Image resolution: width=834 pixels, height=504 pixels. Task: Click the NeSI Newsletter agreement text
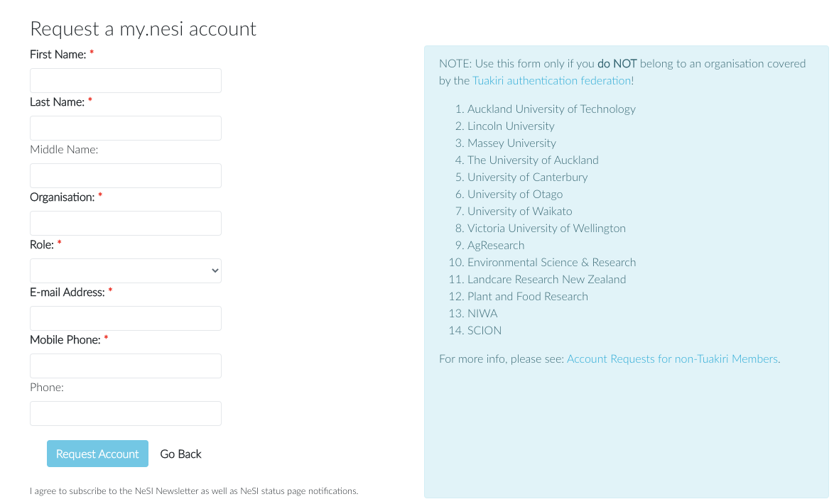pyautogui.click(x=194, y=491)
